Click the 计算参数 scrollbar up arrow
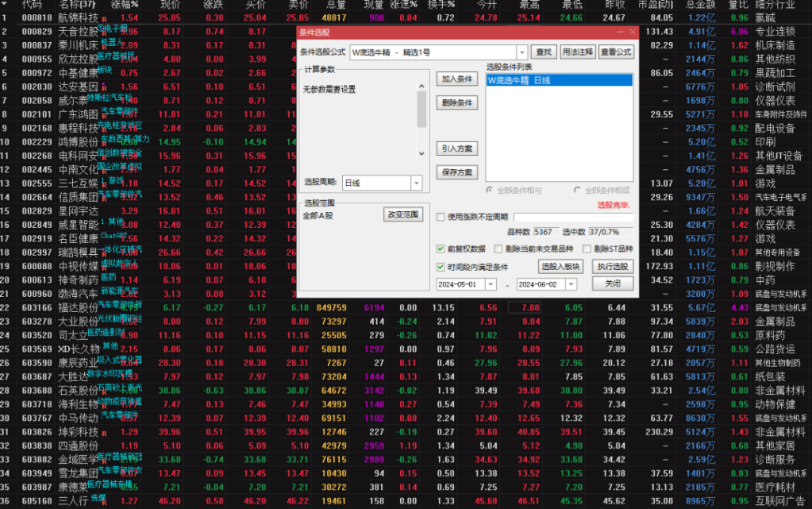 click(x=421, y=87)
